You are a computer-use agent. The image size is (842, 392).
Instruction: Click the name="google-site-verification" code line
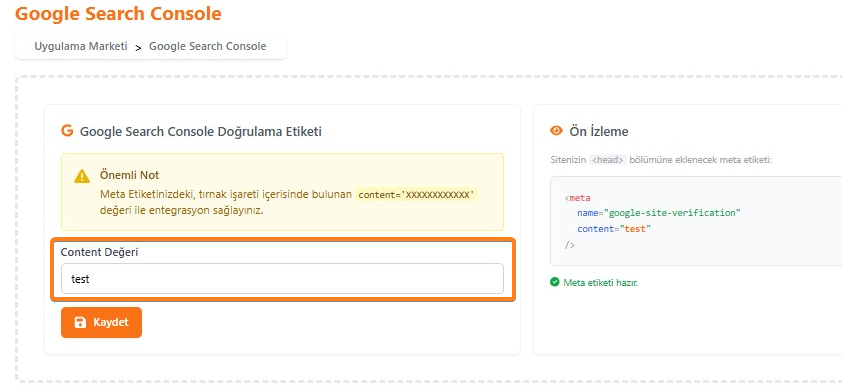[x=659, y=213]
